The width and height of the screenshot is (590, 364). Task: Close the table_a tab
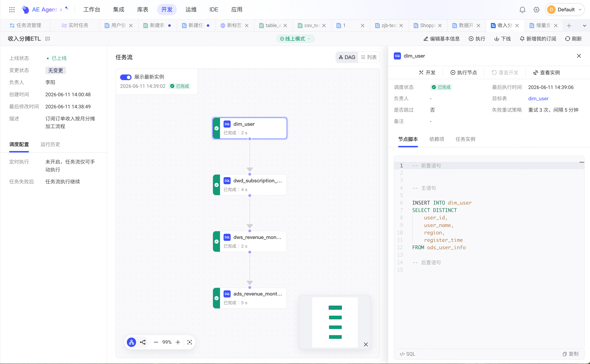[285, 25]
